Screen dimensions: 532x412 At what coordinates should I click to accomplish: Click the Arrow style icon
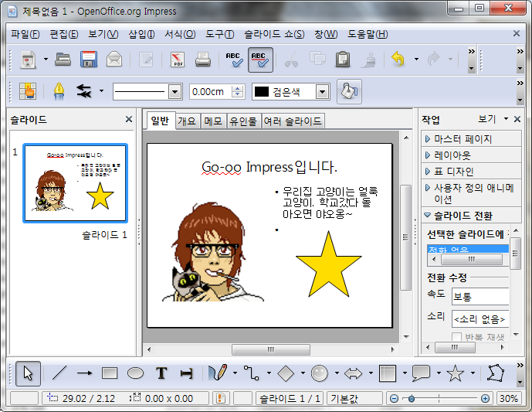(x=84, y=91)
